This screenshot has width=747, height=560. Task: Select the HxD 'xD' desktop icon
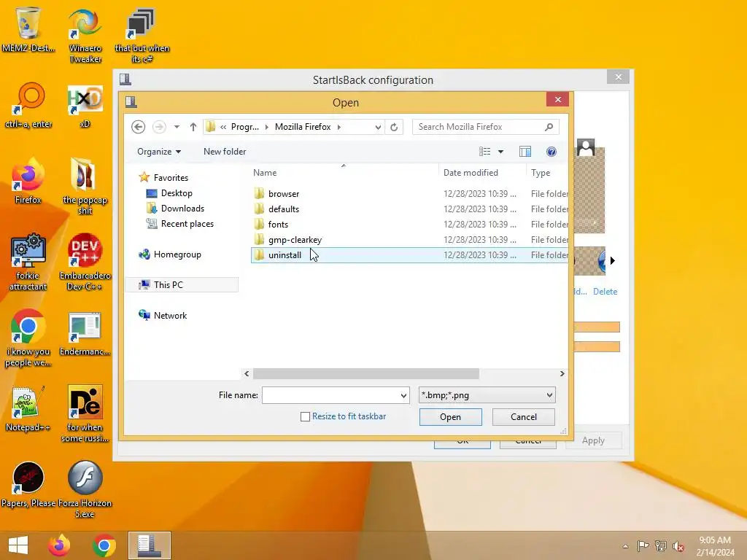(85, 106)
